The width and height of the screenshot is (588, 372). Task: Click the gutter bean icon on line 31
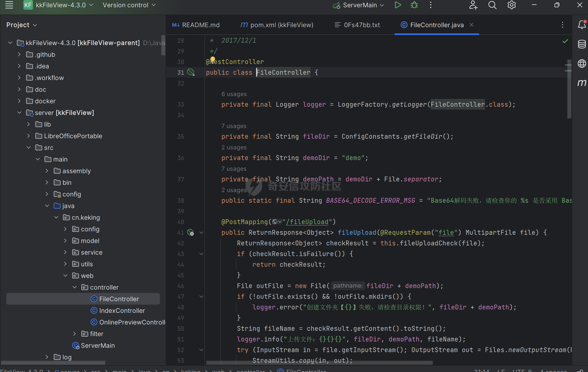tap(190, 72)
